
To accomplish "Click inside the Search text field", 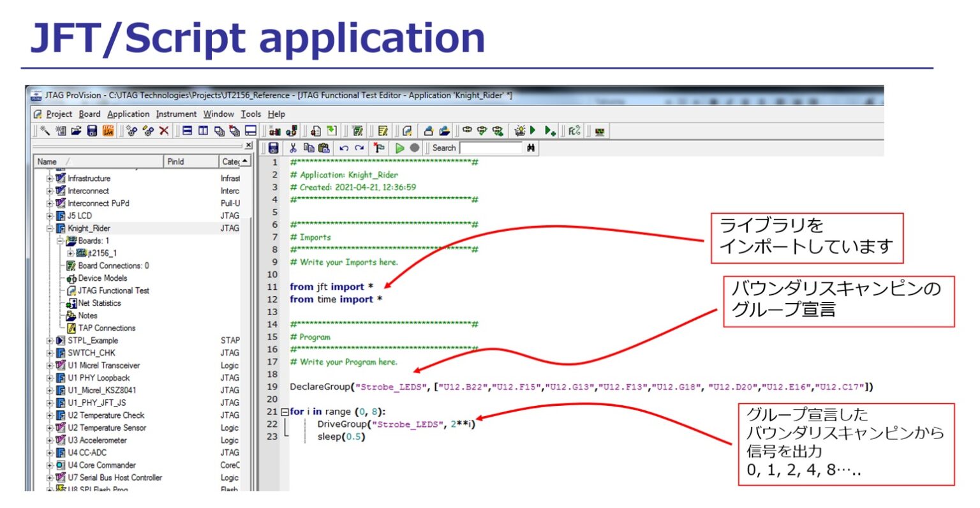I will 490,148.
